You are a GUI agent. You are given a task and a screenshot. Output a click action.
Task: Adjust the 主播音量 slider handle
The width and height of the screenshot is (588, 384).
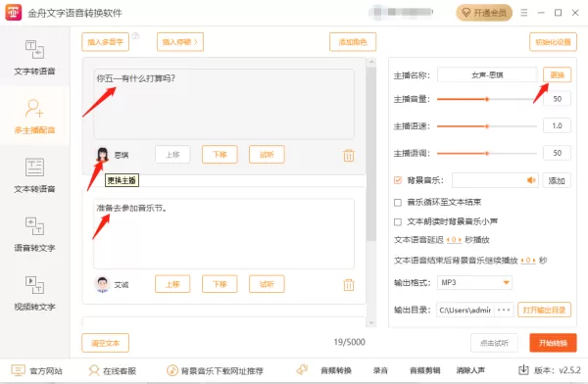[487, 99]
